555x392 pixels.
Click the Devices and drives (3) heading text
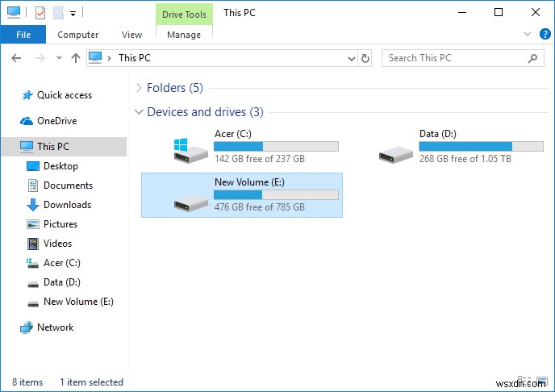pyautogui.click(x=205, y=112)
